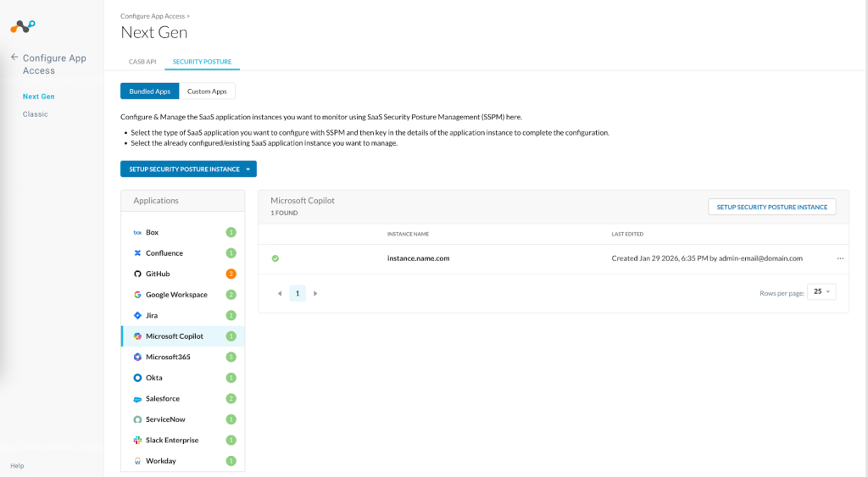
Task: Click the Google Workspace app icon
Action: [137, 294]
